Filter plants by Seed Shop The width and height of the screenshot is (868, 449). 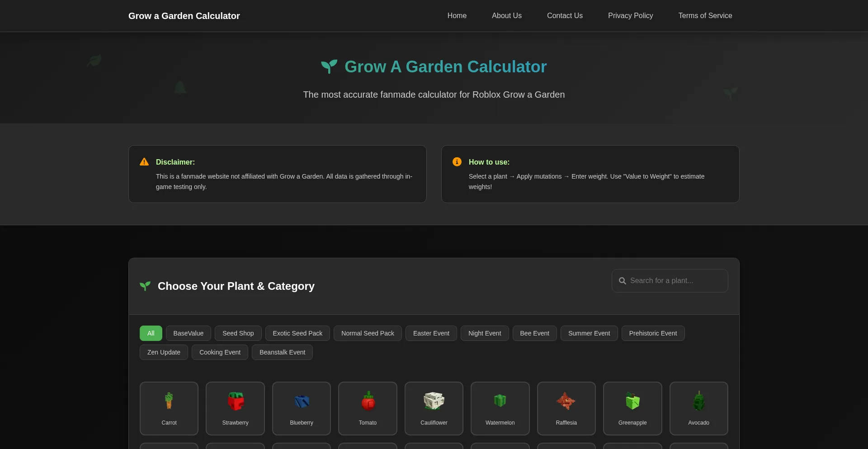point(238,333)
